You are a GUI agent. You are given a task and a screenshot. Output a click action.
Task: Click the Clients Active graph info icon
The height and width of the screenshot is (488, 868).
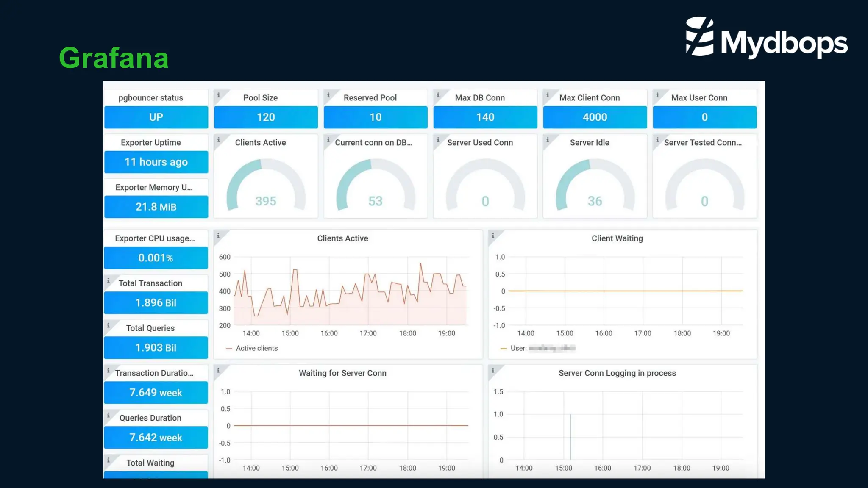(219, 236)
